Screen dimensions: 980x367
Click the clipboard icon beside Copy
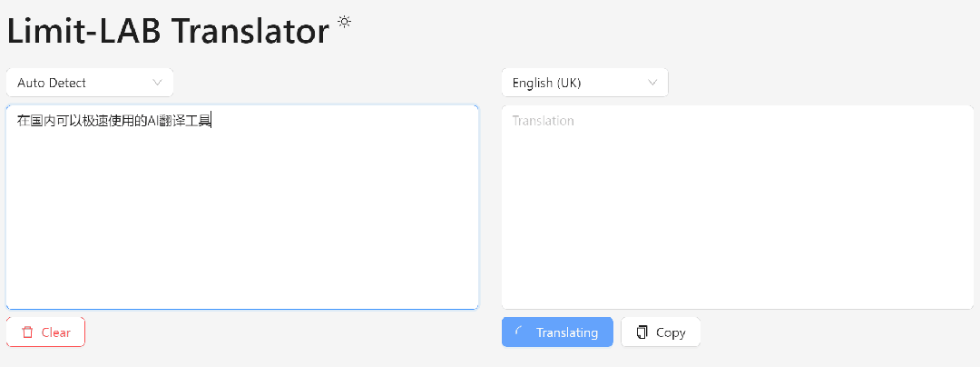(x=642, y=332)
